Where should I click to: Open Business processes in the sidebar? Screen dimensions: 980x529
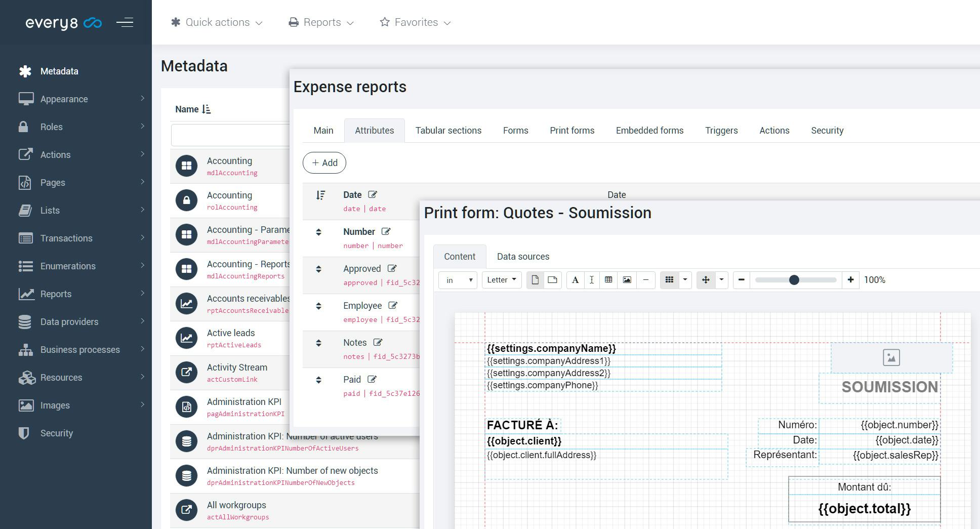(x=79, y=349)
